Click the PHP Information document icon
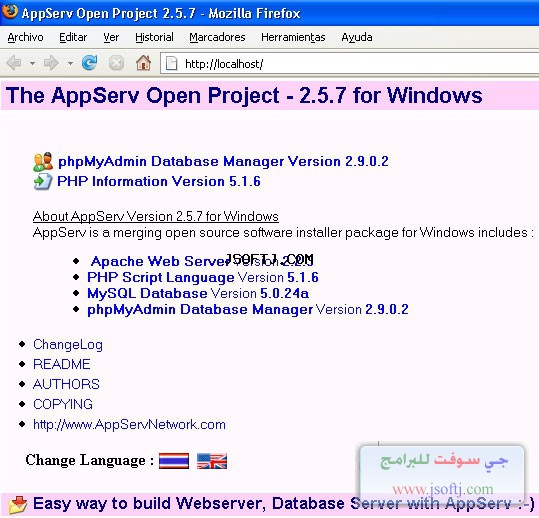Screen dimensions: 539x518 click(43, 181)
